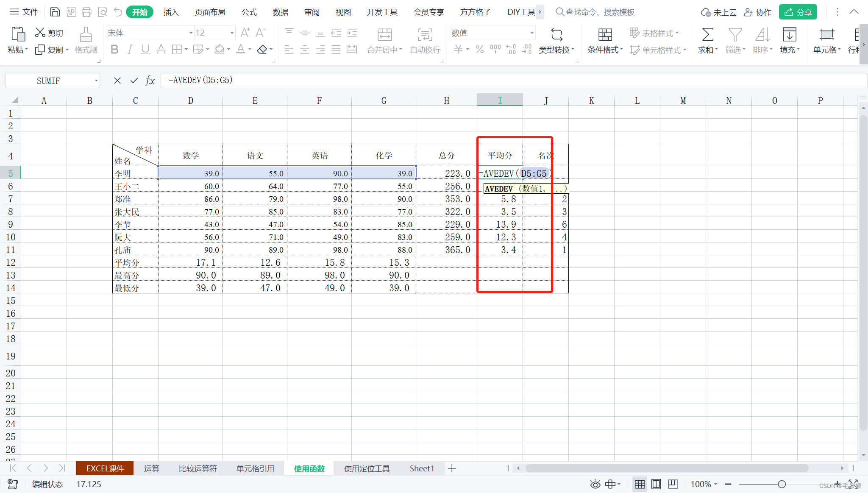This screenshot has width=868, height=493.
Task: Switch to the Page Layout tab
Action: pyautogui.click(x=210, y=12)
